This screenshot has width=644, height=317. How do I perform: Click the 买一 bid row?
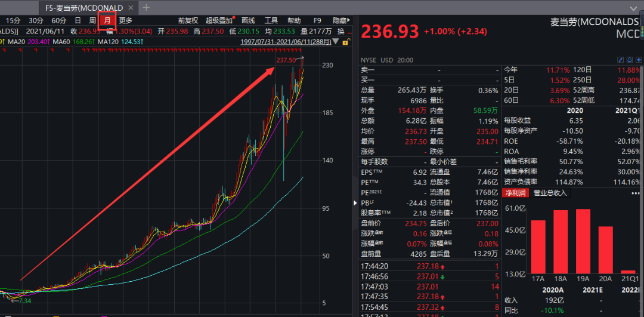tap(430, 80)
